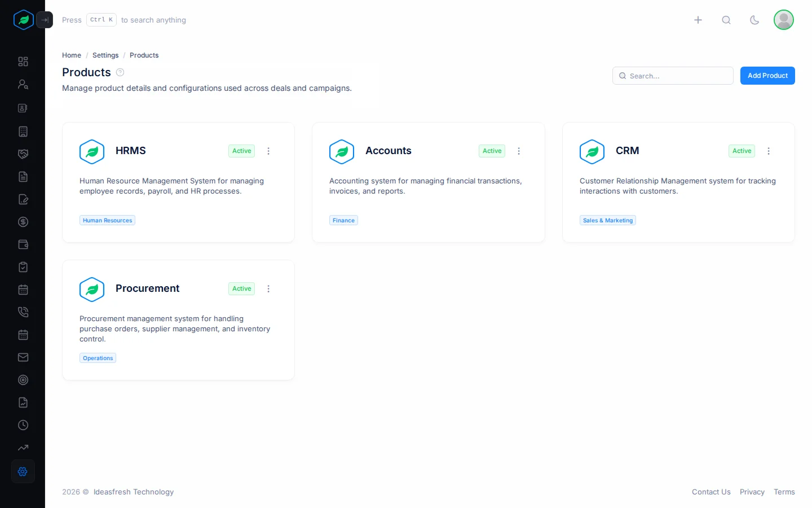
Task: Click the Accounts card title
Action: 389,151
